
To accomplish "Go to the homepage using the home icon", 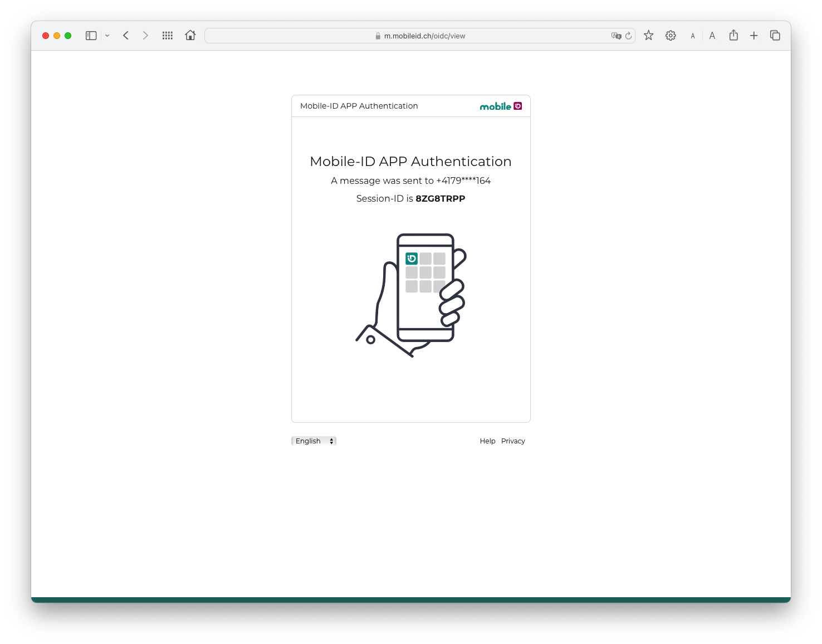I will click(190, 35).
